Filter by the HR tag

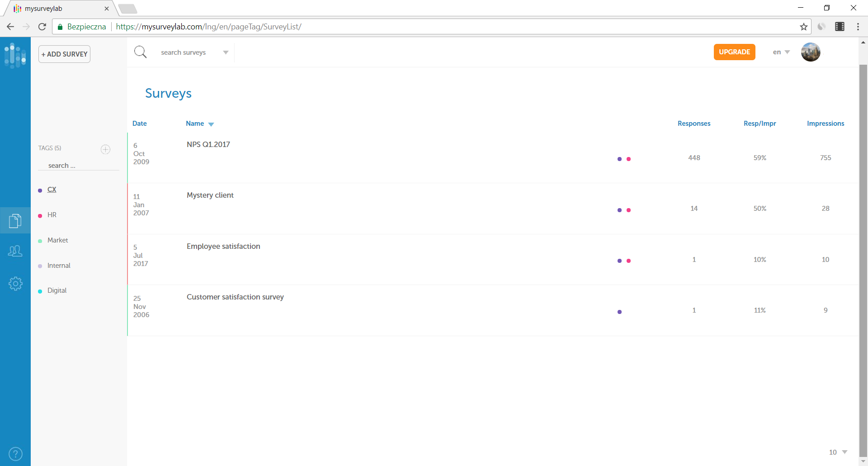pos(52,215)
